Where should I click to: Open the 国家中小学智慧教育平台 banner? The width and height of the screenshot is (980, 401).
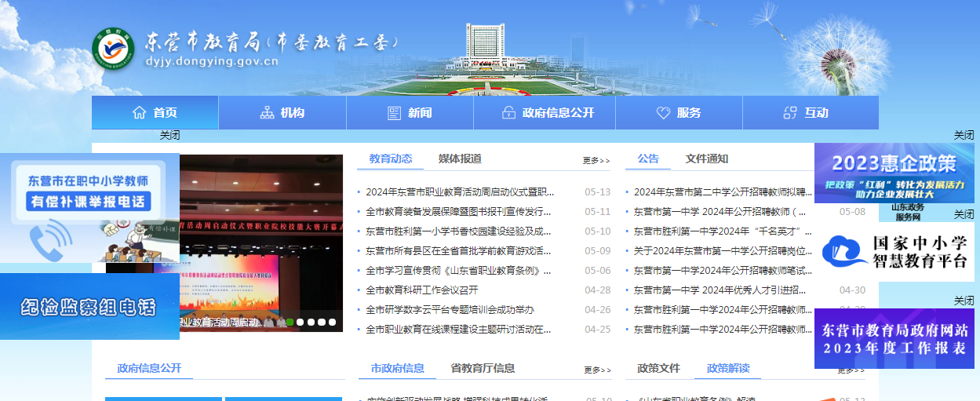[x=894, y=251]
